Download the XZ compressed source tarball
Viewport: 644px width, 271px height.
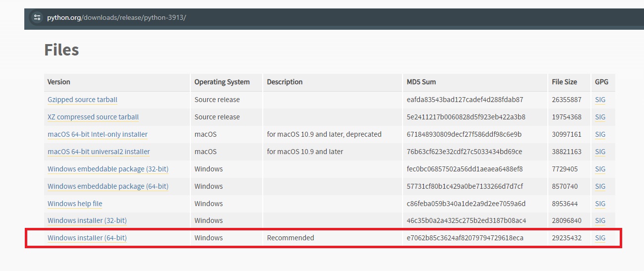pos(93,117)
